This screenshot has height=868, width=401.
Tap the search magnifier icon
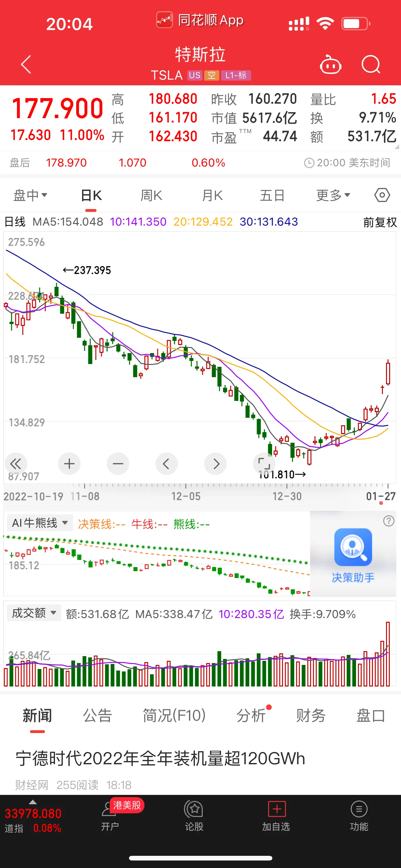tap(371, 64)
